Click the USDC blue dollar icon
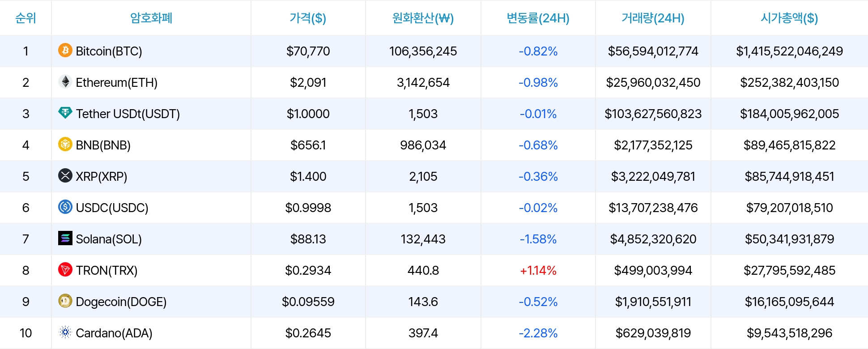This screenshot has width=868, height=349. click(x=65, y=207)
